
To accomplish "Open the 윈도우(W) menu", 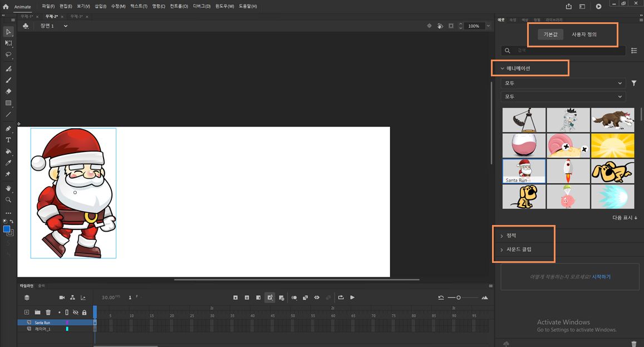I will click(x=225, y=6).
